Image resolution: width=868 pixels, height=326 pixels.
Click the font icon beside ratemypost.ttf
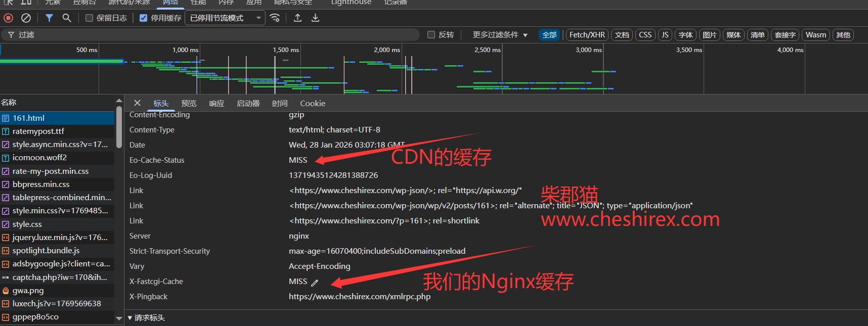(6, 131)
